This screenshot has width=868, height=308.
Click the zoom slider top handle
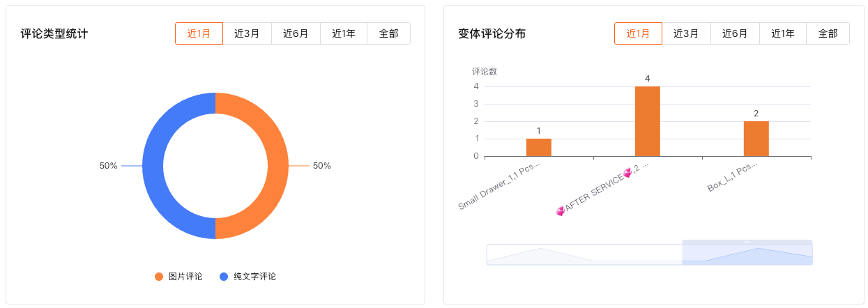(747, 242)
